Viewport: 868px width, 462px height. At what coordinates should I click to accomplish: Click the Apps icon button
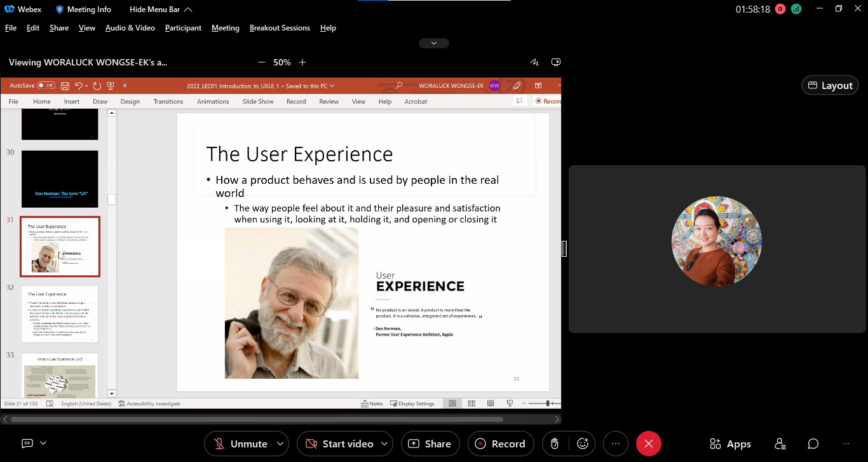point(730,444)
